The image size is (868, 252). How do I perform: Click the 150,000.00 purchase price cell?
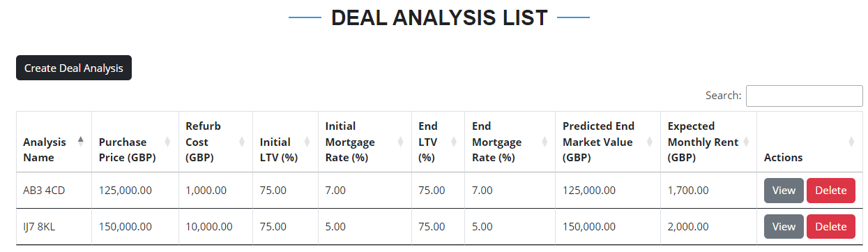pyautogui.click(x=135, y=226)
